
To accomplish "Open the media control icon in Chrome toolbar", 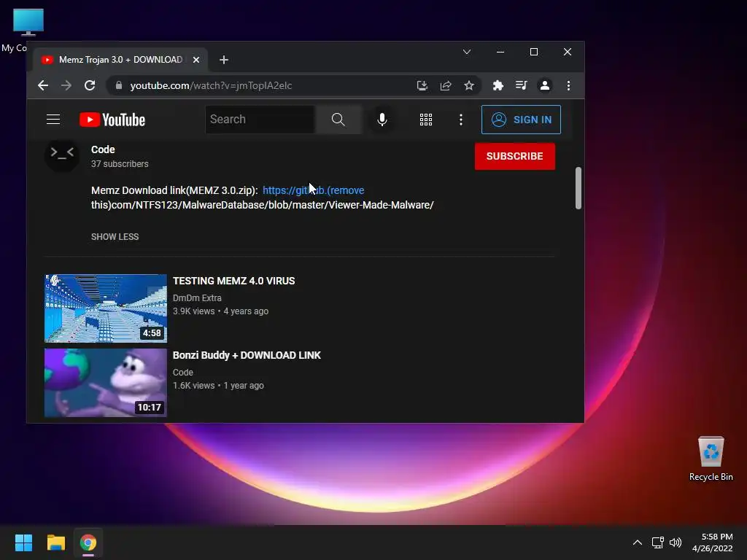I will [521, 86].
